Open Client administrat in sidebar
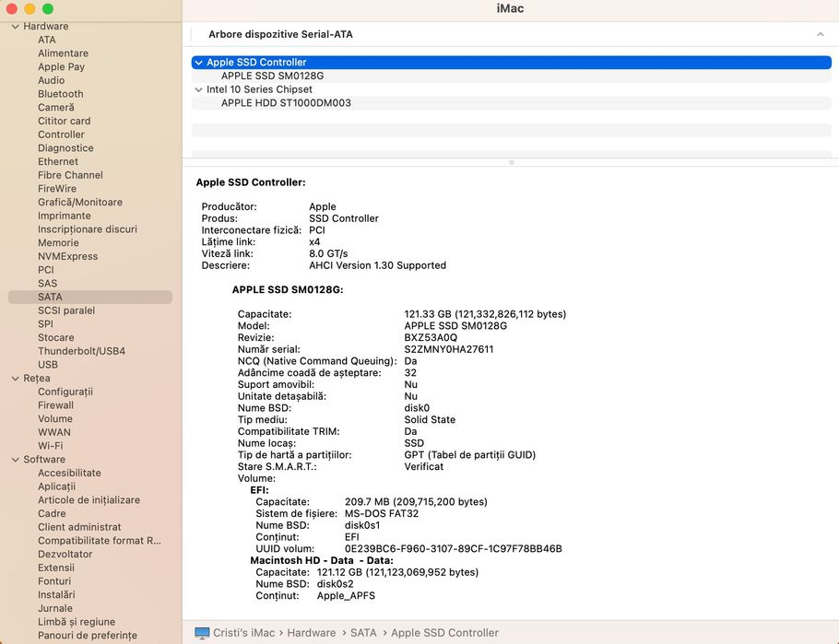This screenshot has height=644, width=839. pyautogui.click(x=79, y=527)
